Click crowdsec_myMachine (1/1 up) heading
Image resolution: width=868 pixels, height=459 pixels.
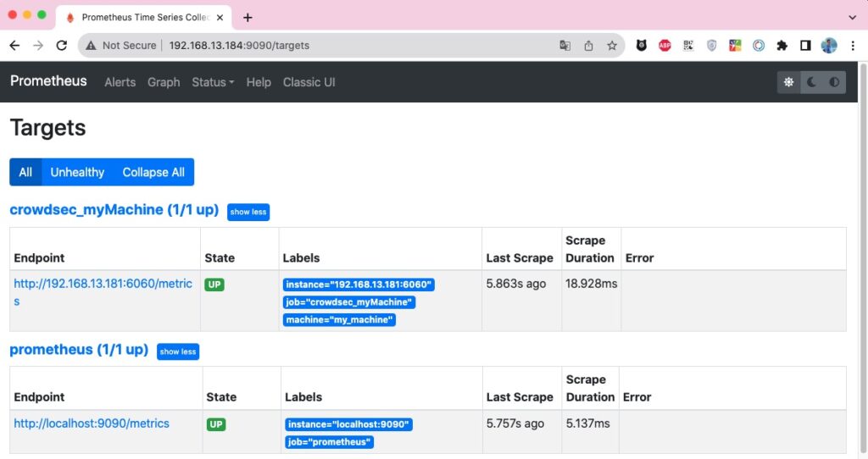point(114,210)
